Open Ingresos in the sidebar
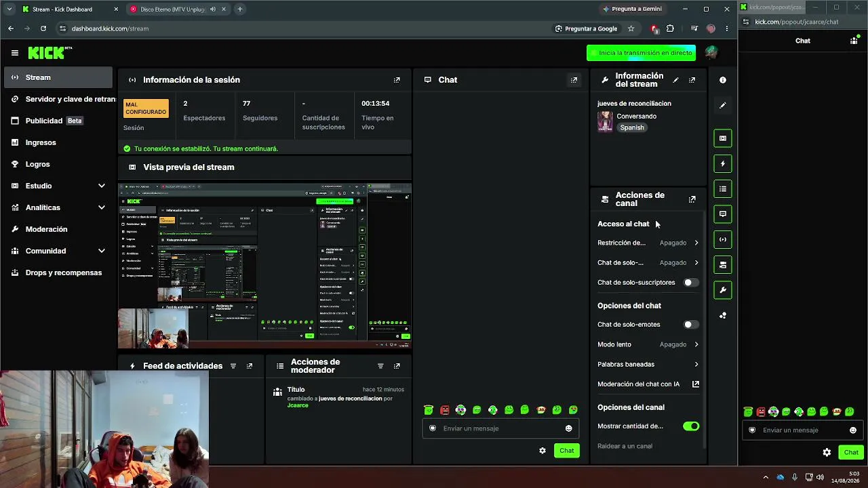This screenshot has height=488, width=868. pos(58,142)
